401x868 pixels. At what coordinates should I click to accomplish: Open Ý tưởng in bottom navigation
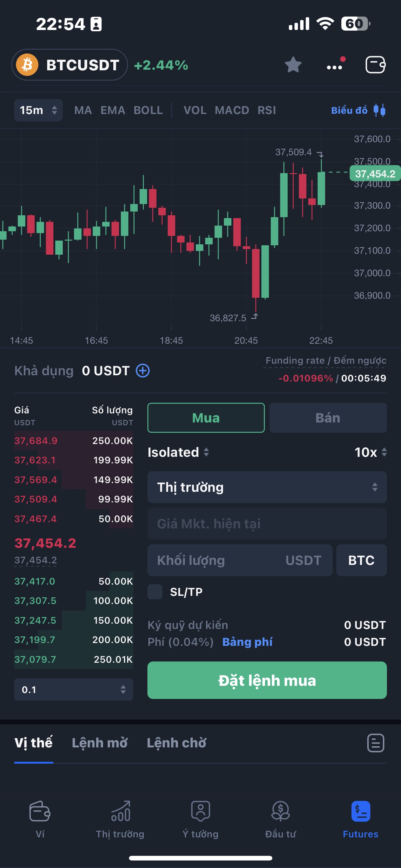[x=200, y=819]
